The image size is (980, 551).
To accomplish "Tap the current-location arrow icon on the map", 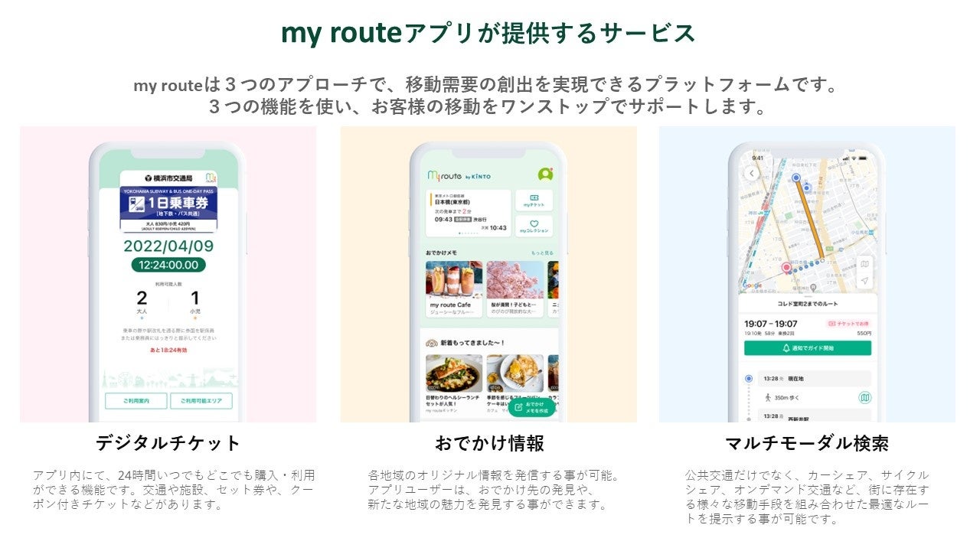I will [864, 281].
